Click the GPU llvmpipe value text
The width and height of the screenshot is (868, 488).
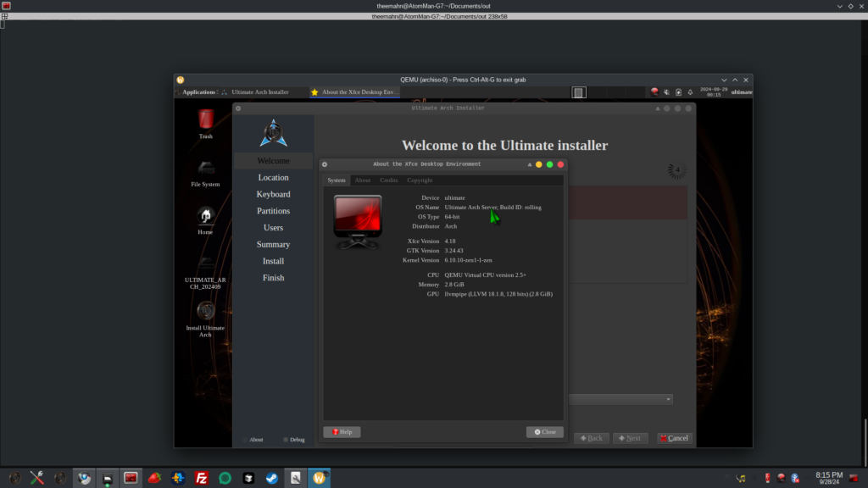(498, 294)
